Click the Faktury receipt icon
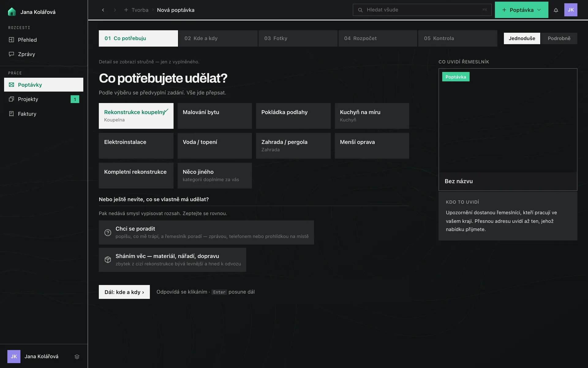Screen dimensions: 588x368 click(x=11, y=114)
